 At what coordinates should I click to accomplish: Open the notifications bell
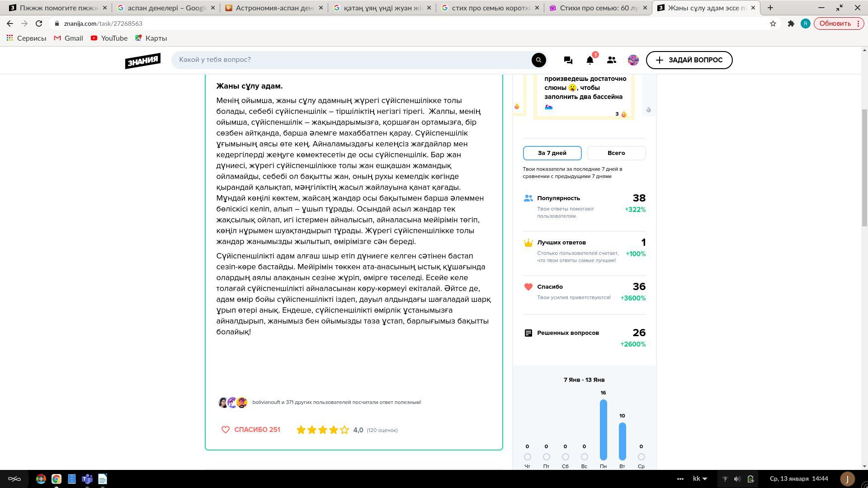click(x=590, y=60)
